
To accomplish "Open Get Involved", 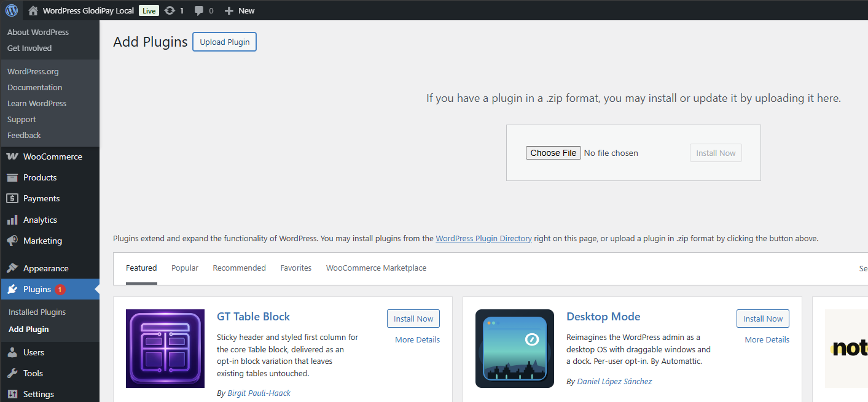I will [x=29, y=48].
